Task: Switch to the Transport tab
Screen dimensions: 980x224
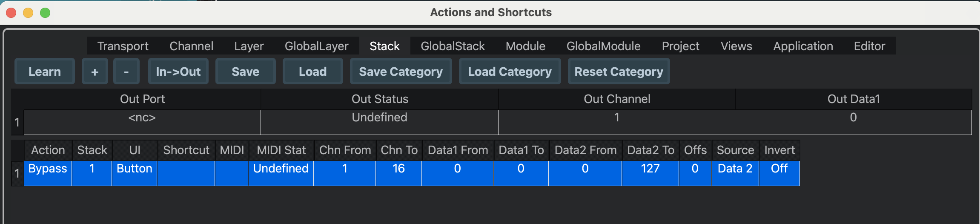Action: click(x=123, y=46)
